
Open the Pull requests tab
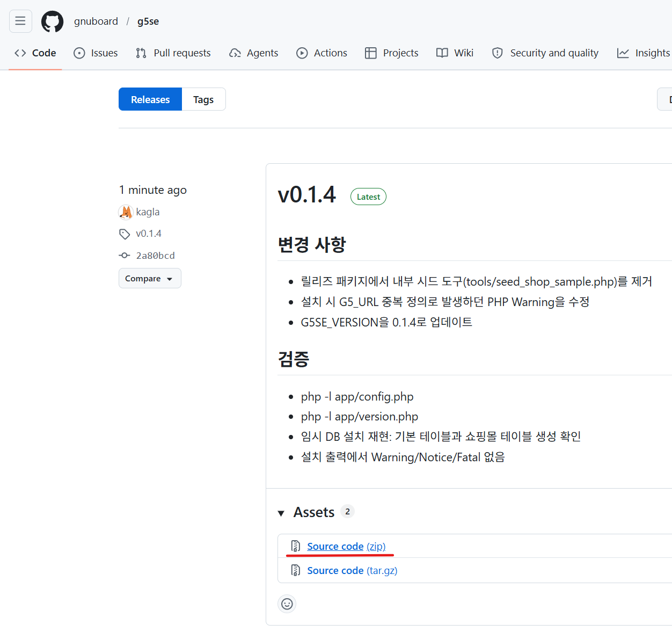[x=173, y=53]
